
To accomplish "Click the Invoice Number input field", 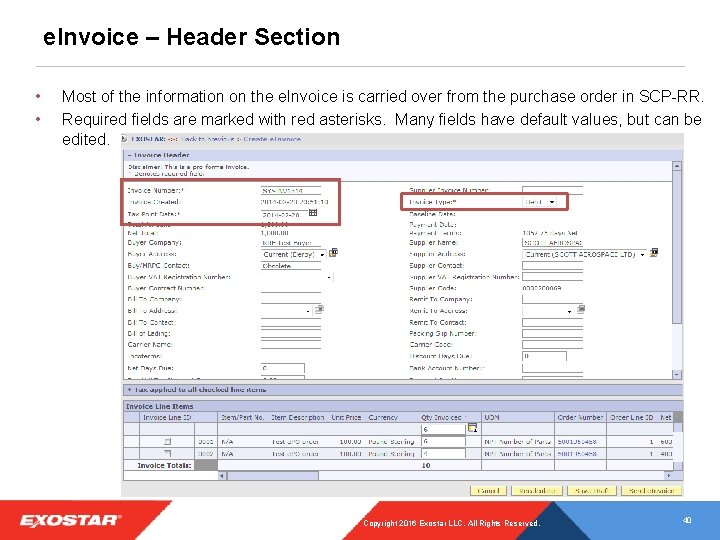I will pos(291,190).
